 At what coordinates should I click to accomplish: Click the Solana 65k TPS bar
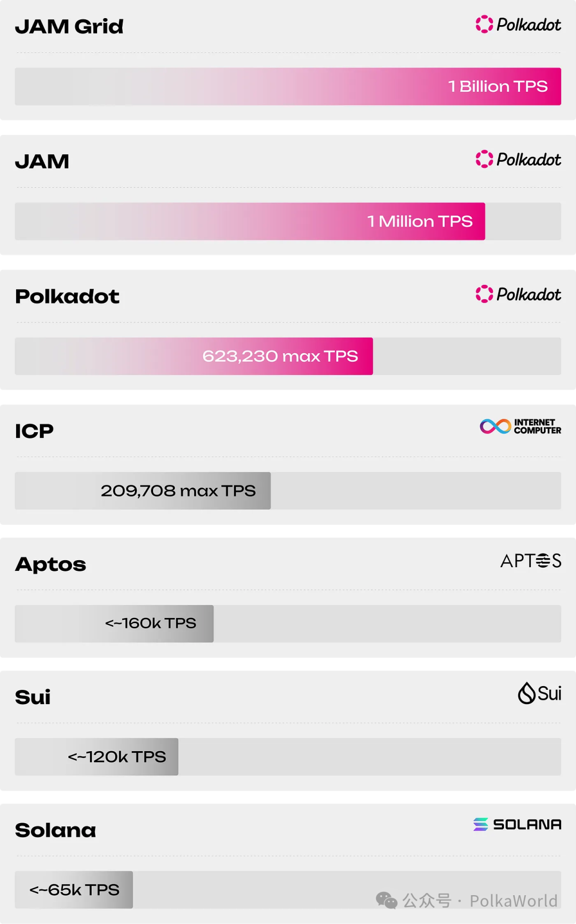coord(74,890)
